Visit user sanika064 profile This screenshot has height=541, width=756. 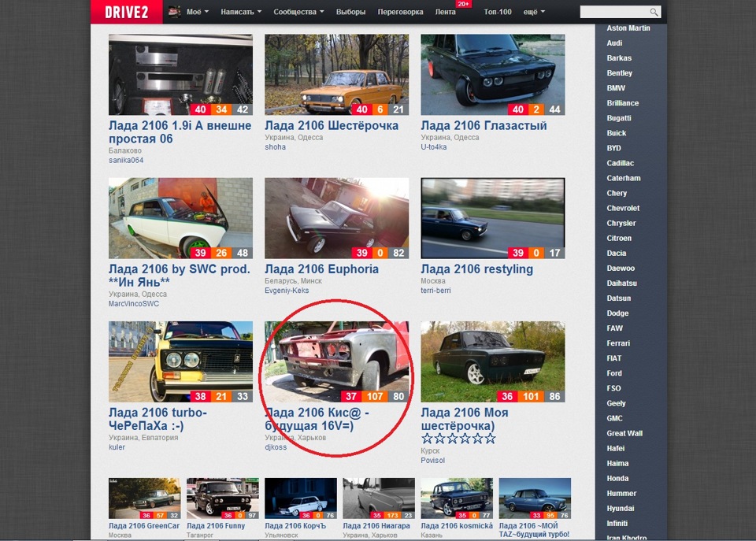[x=126, y=160]
